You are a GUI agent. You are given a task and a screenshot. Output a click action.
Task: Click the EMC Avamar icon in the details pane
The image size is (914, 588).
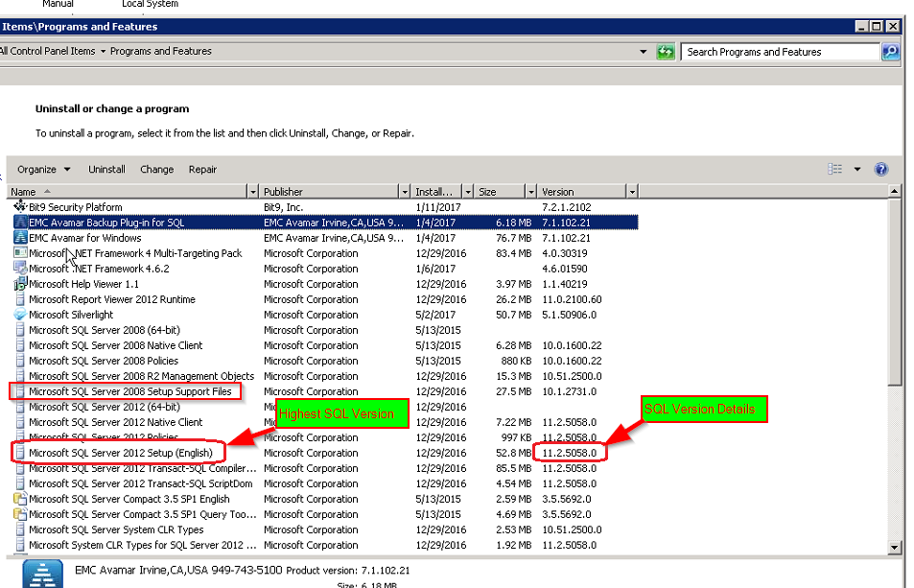[x=42, y=573]
